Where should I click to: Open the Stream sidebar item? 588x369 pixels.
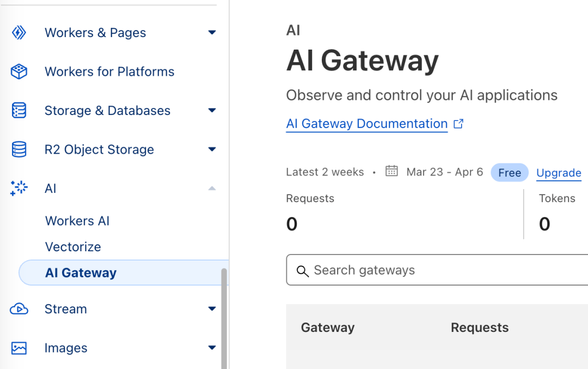66,309
